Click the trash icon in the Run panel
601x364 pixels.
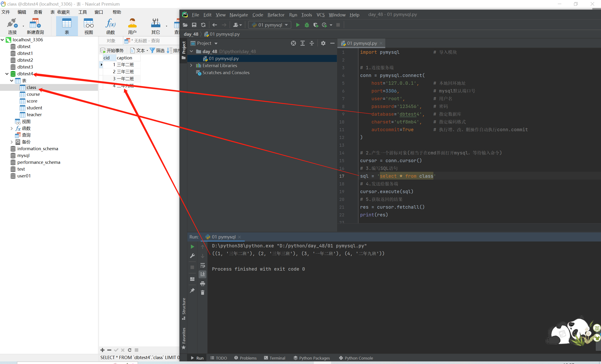(202, 293)
